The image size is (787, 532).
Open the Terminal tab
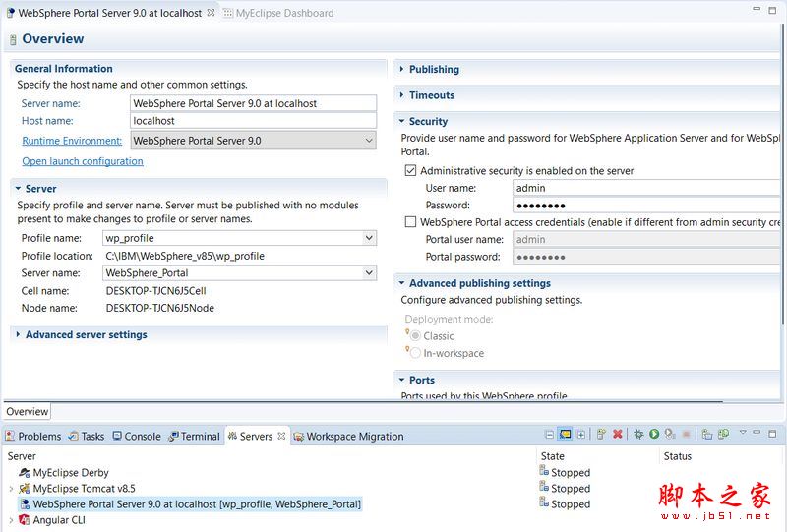pyautogui.click(x=194, y=437)
